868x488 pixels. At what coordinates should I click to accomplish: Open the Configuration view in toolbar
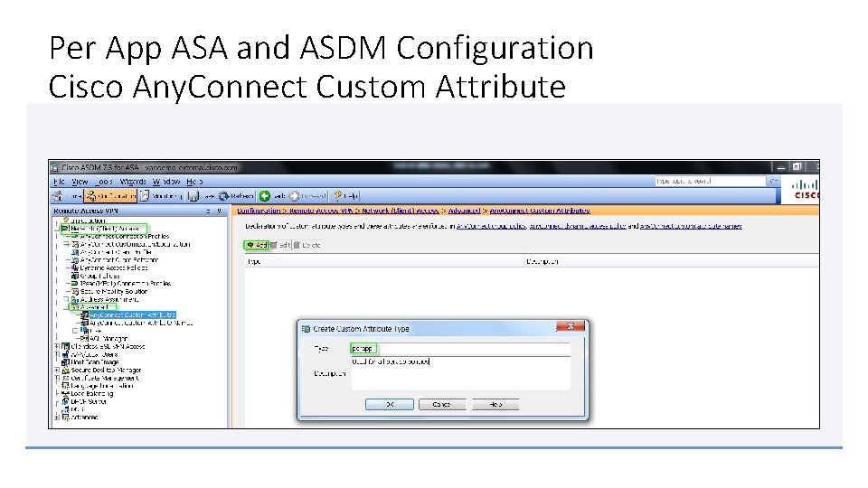(110, 196)
